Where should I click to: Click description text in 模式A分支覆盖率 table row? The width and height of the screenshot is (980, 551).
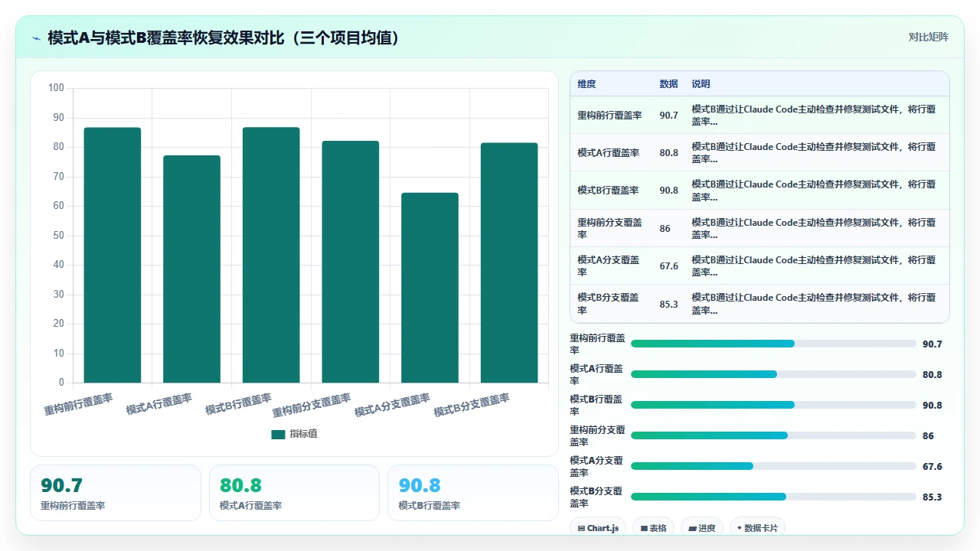813,266
